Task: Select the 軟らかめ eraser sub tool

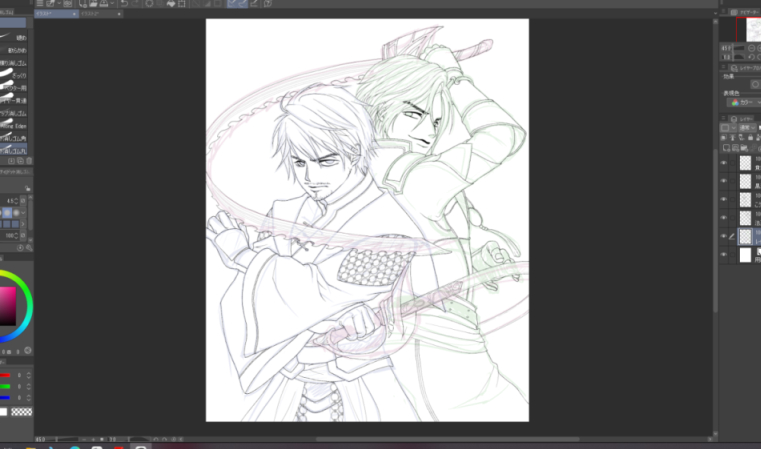Action: [x=14, y=50]
